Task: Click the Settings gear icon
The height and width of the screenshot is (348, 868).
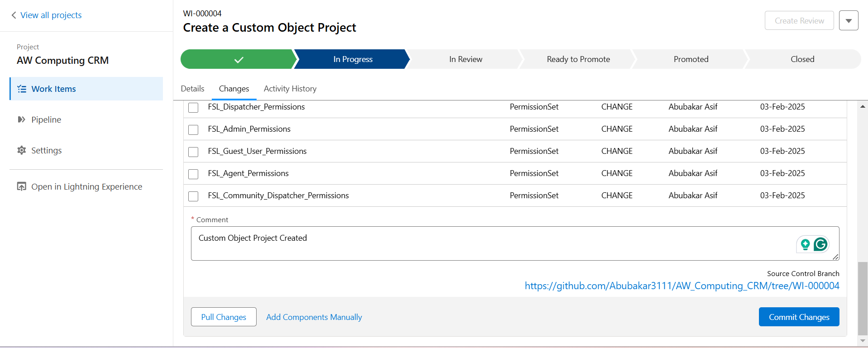Action: [x=21, y=150]
